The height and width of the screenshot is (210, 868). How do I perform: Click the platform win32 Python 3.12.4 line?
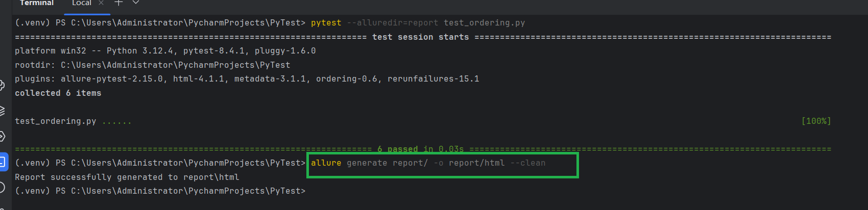pyautogui.click(x=165, y=51)
